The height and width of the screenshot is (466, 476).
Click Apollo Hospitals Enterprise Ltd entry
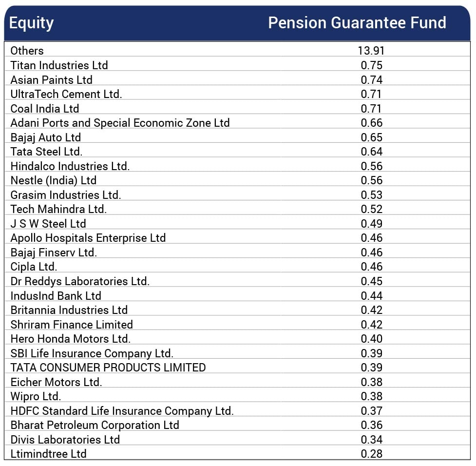click(88, 238)
